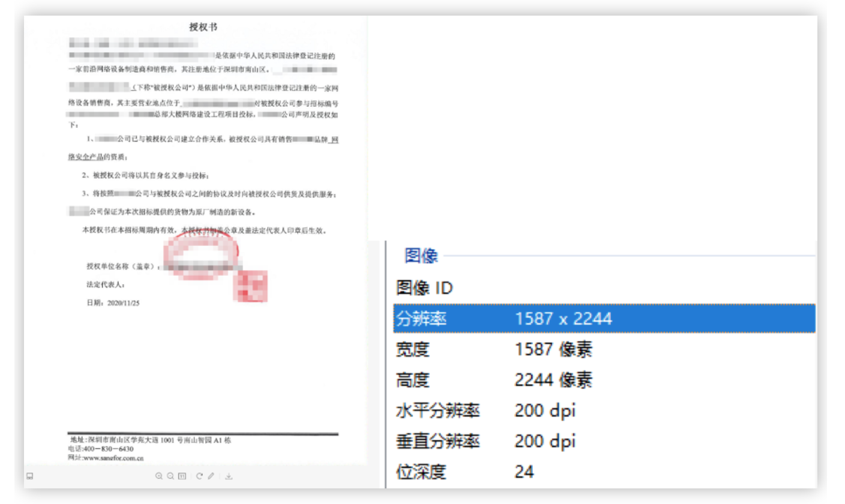Download the image via the download icon

229,476
